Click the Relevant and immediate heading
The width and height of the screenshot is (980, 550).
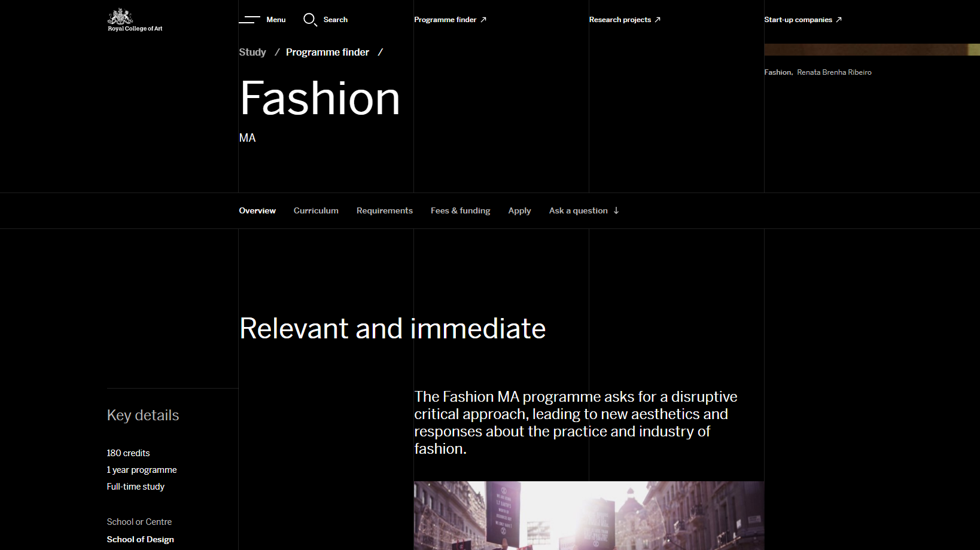coord(392,328)
